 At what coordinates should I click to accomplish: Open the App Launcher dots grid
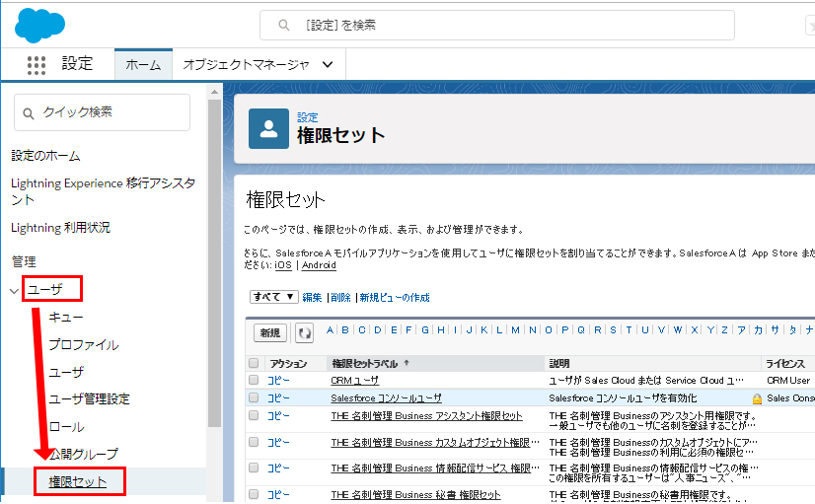(x=37, y=65)
